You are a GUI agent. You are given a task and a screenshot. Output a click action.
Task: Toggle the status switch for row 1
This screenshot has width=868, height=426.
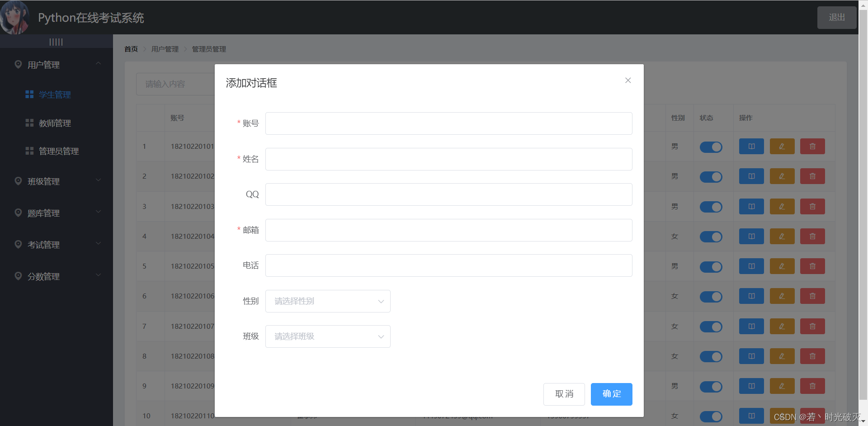click(711, 147)
